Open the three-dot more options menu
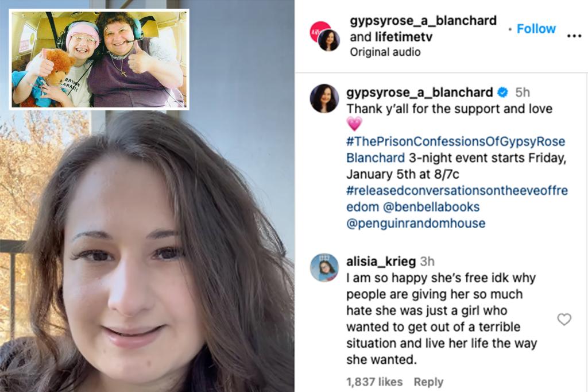The height and width of the screenshot is (392, 588). click(574, 36)
